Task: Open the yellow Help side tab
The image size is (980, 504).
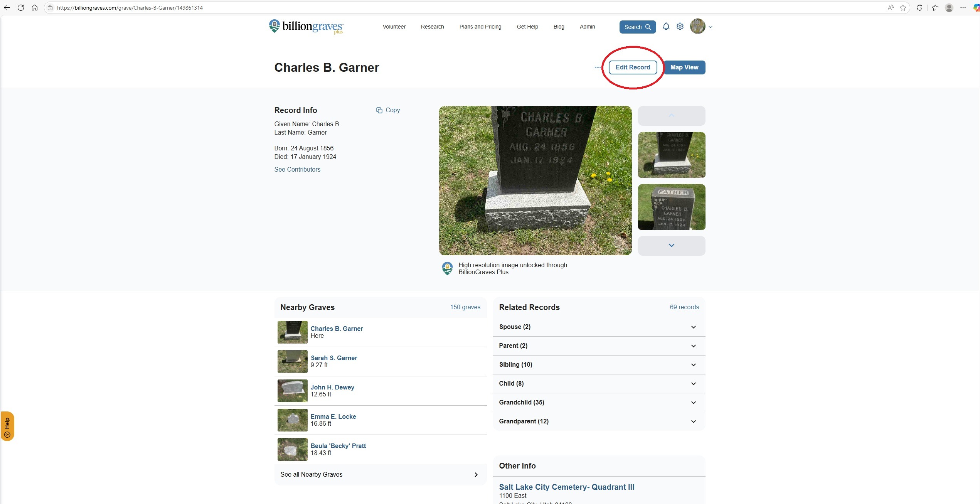Action: coord(7,426)
